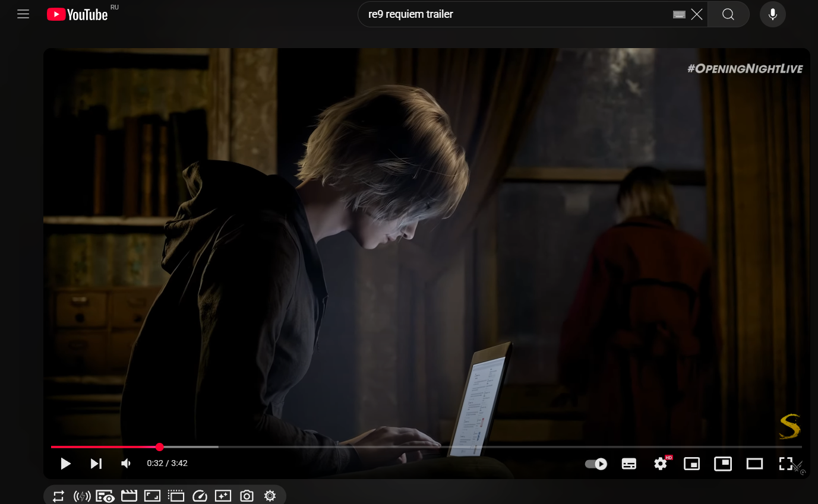The width and height of the screenshot is (818, 504).
Task: Enter full screen mode
Action: [785, 464]
